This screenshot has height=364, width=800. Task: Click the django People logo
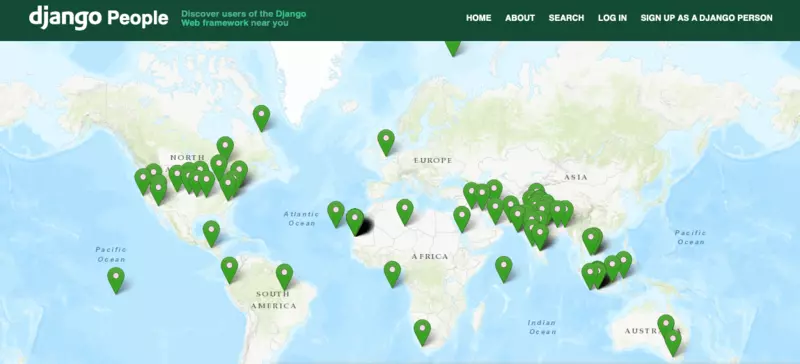[x=98, y=18]
